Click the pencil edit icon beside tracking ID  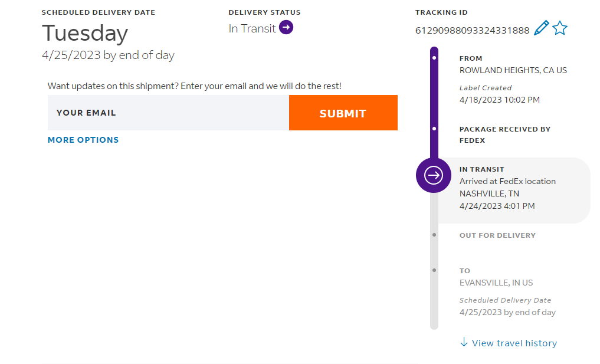coord(541,28)
